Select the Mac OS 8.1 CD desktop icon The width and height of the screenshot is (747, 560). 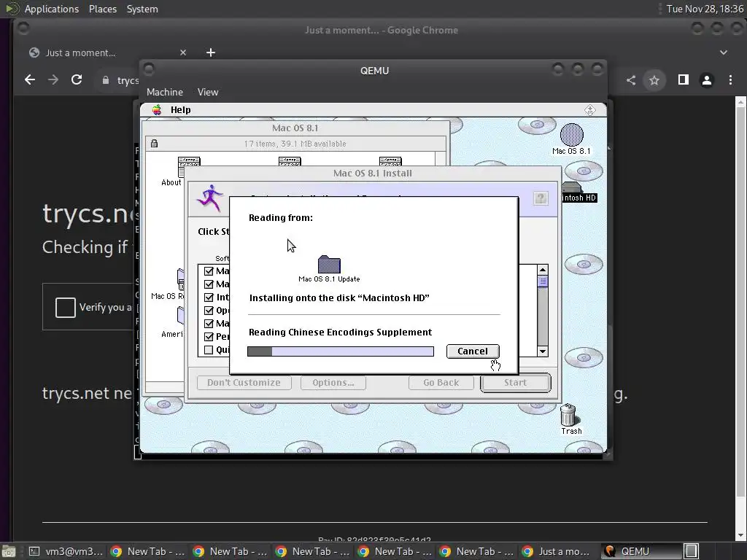571,135
